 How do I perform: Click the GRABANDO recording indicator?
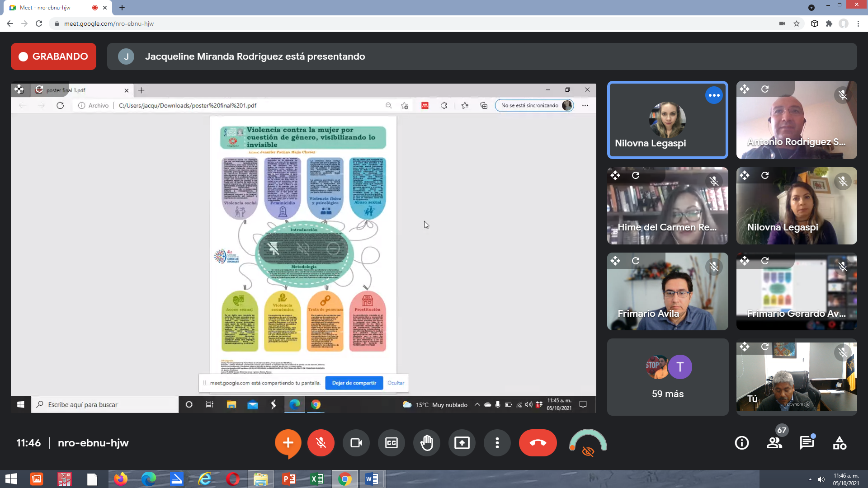tap(53, 56)
